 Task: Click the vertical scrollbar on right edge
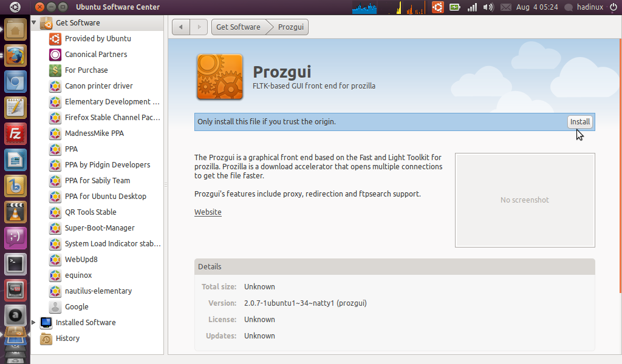(x=620, y=166)
